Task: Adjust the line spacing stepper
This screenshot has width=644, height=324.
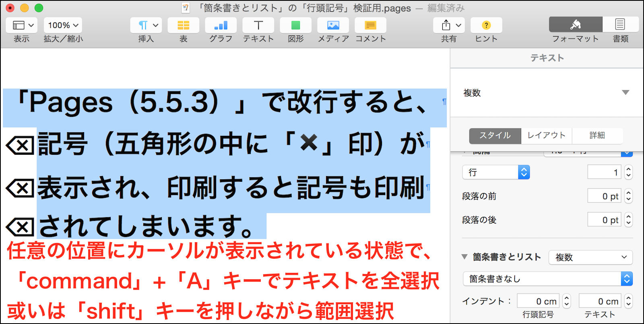Action: pos(628,172)
